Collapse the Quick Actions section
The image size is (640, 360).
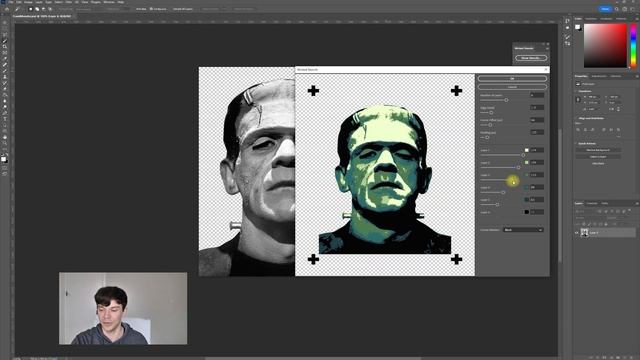(x=576, y=144)
